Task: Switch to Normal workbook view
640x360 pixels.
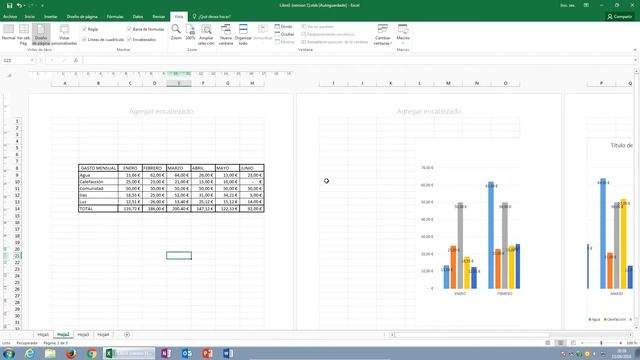Action: [8, 32]
